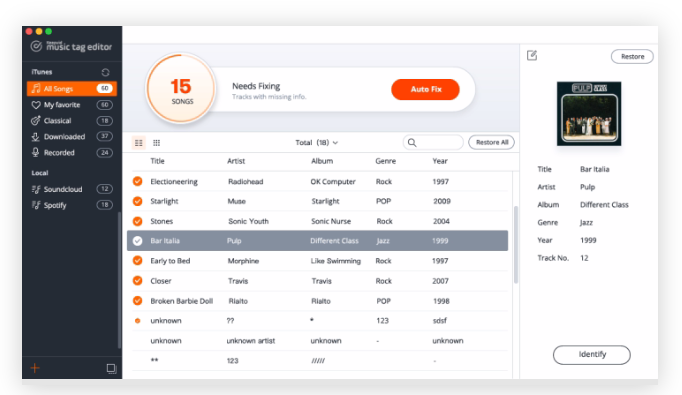This screenshot has width=682, height=395.
Task: Click the 15 songs progress circle
Action: (x=181, y=89)
